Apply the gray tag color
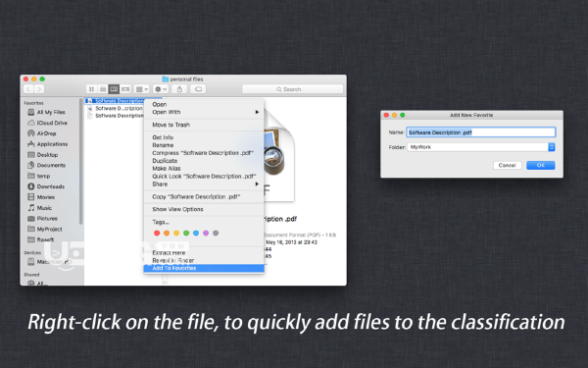 tap(216, 234)
